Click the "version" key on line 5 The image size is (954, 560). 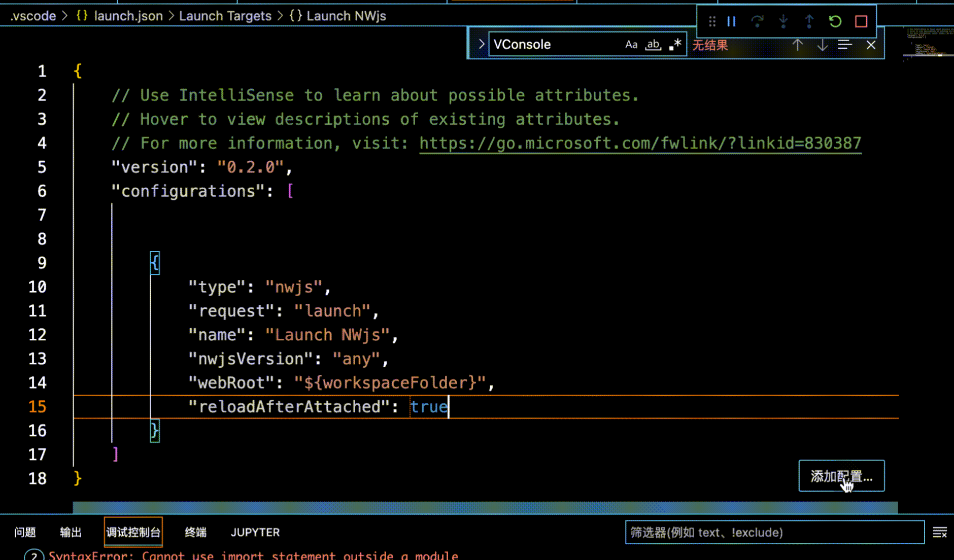[154, 167]
